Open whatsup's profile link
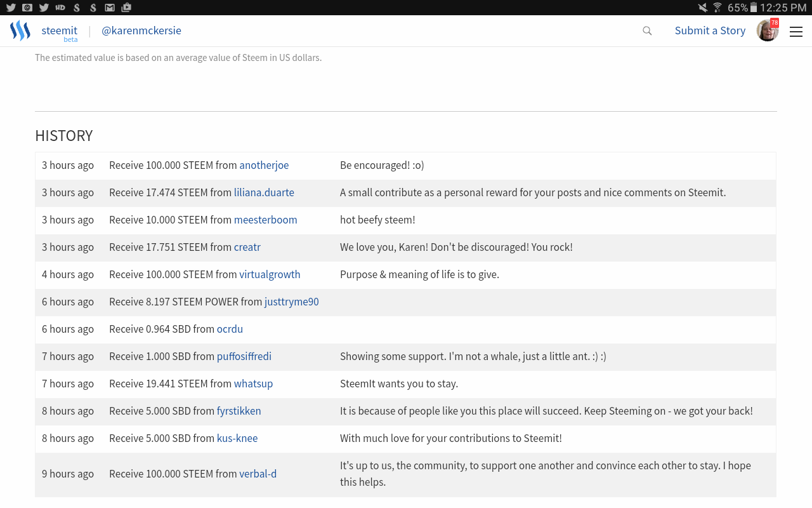This screenshot has height=508, width=812. [x=253, y=384]
